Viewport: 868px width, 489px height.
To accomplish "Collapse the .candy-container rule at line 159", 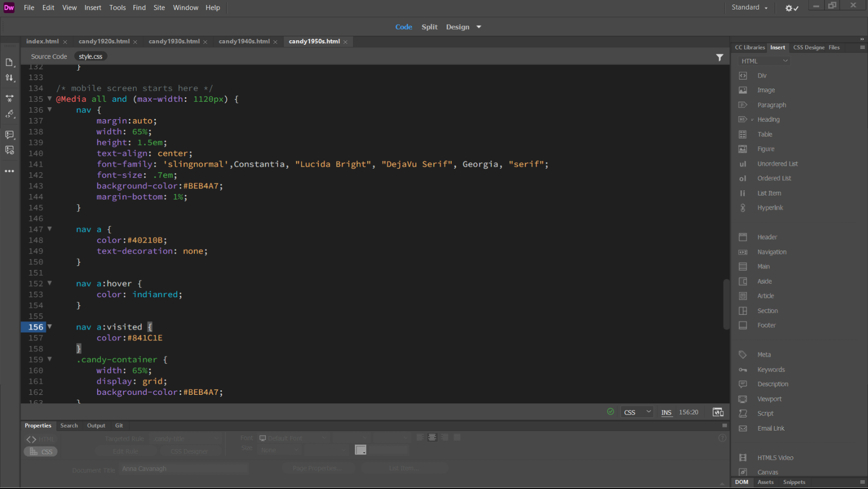I will tap(49, 359).
